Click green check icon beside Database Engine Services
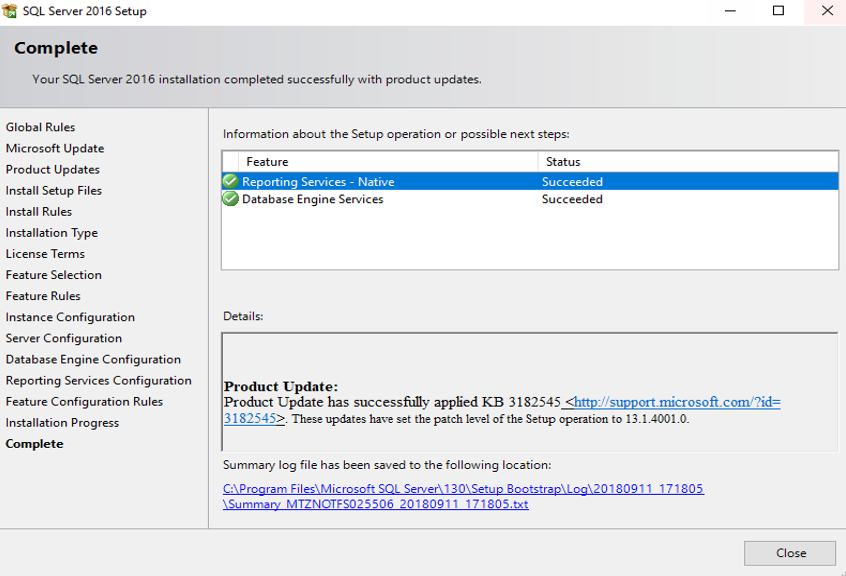 point(231,199)
